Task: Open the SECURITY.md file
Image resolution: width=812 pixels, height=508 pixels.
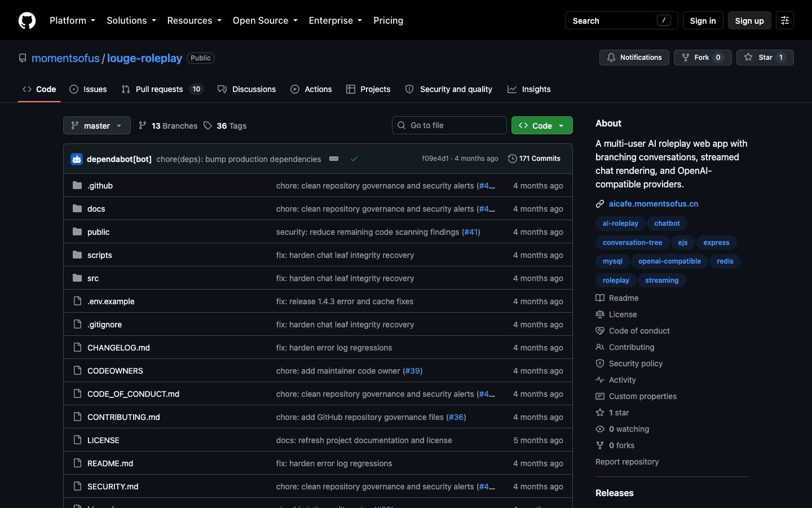Action: click(x=113, y=487)
